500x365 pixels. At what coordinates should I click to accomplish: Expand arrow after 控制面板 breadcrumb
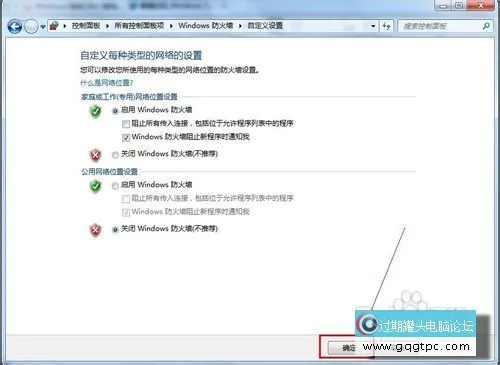click(x=107, y=26)
